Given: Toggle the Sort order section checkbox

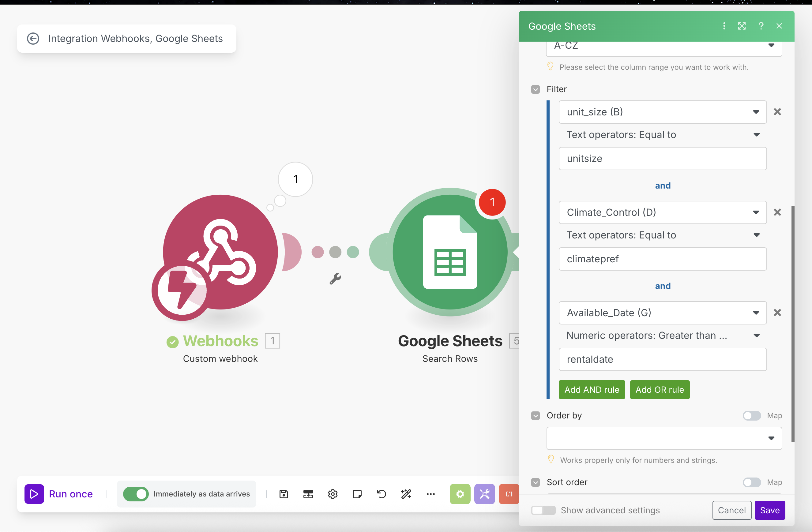Looking at the screenshot, I should [535, 482].
